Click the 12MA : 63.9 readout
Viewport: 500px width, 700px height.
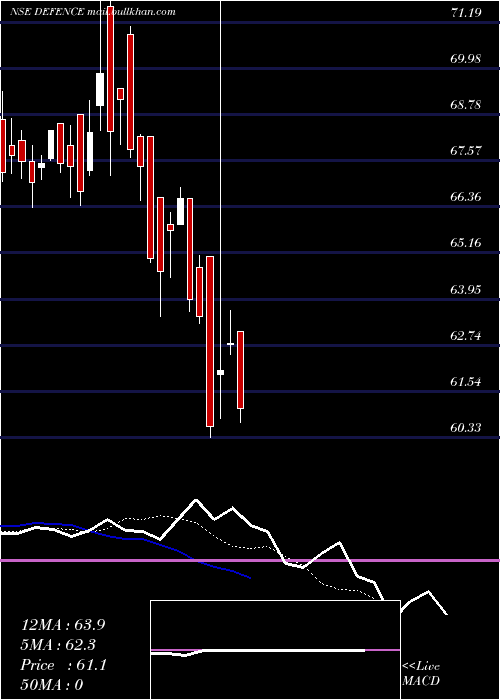pyautogui.click(x=63, y=625)
